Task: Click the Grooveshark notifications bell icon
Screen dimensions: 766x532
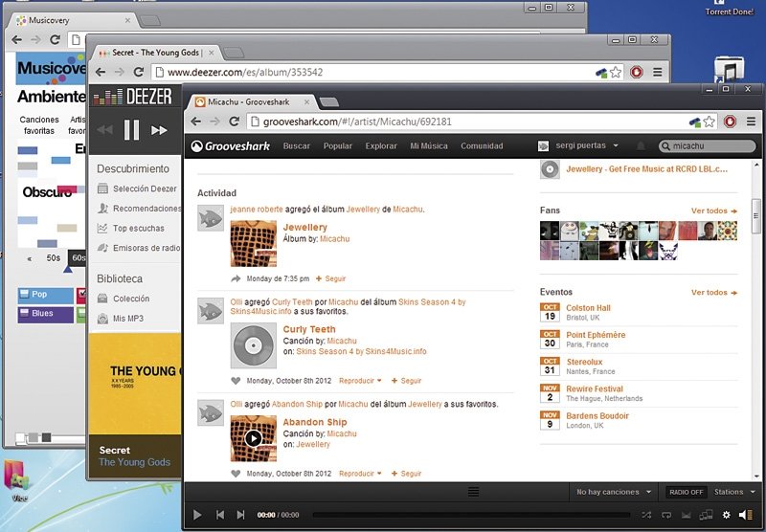Action: pos(641,146)
